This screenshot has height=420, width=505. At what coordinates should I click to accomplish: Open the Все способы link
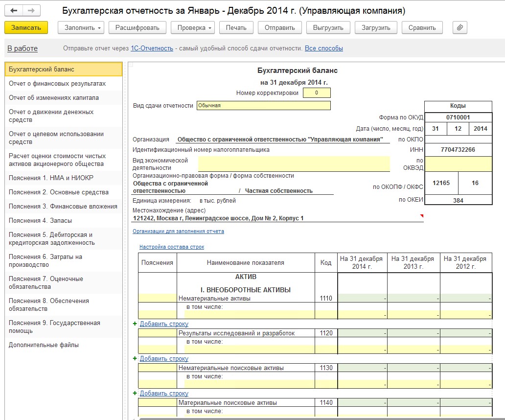323,48
